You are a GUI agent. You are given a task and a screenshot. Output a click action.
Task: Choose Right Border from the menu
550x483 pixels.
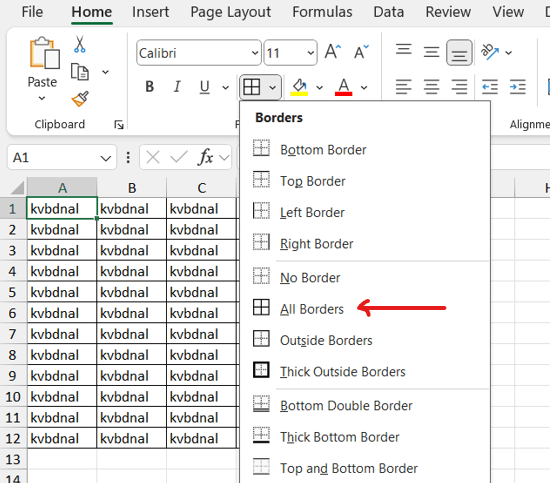click(365, 243)
